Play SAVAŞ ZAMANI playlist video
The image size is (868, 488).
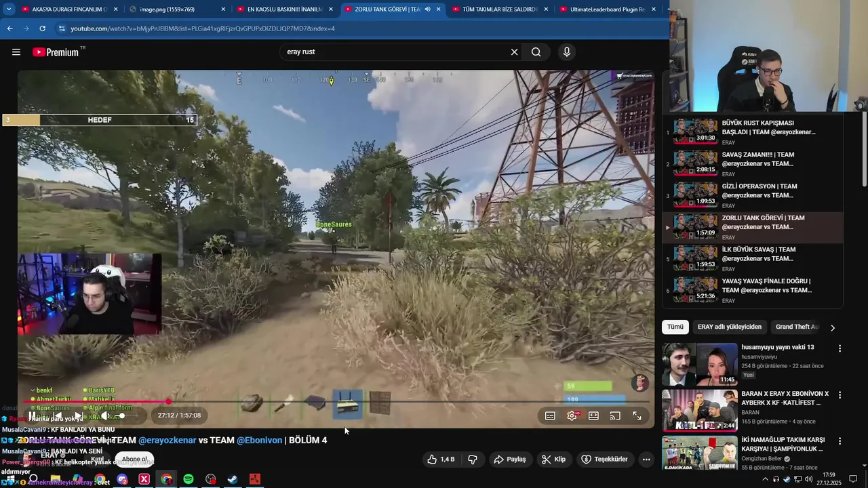(x=753, y=164)
